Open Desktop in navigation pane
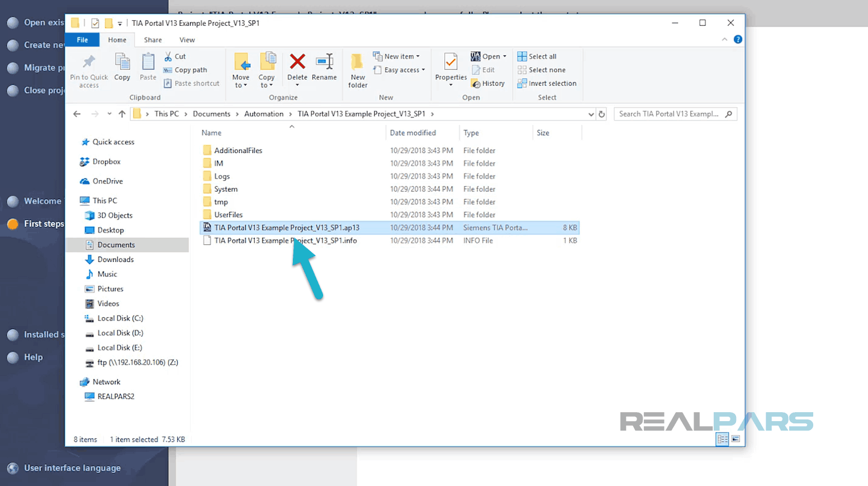 (x=110, y=230)
